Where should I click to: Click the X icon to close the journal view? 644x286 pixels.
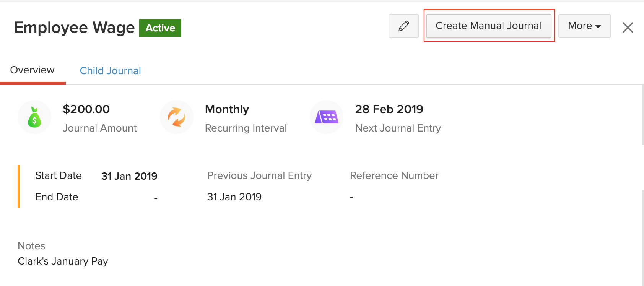point(628,27)
